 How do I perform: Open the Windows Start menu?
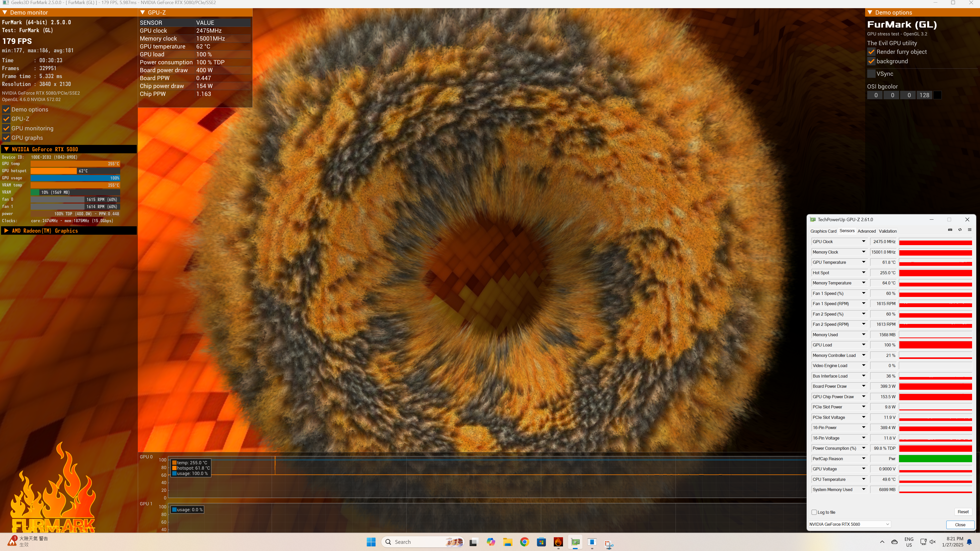(x=371, y=542)
